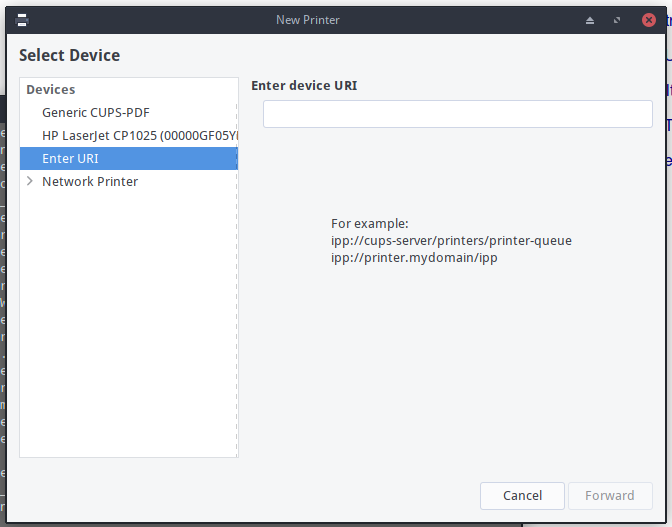Expand the Network Printer chevron
Viewport: 672px width, 527px height.
coord(30,181)
